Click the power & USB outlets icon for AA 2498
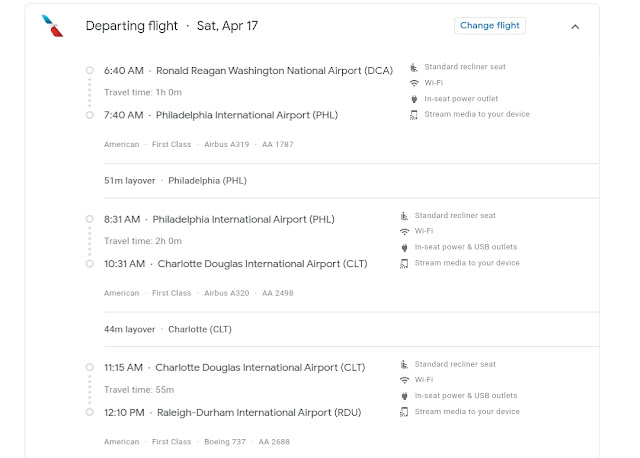Viewport: 640px width, 458px height. click(404, 247)
